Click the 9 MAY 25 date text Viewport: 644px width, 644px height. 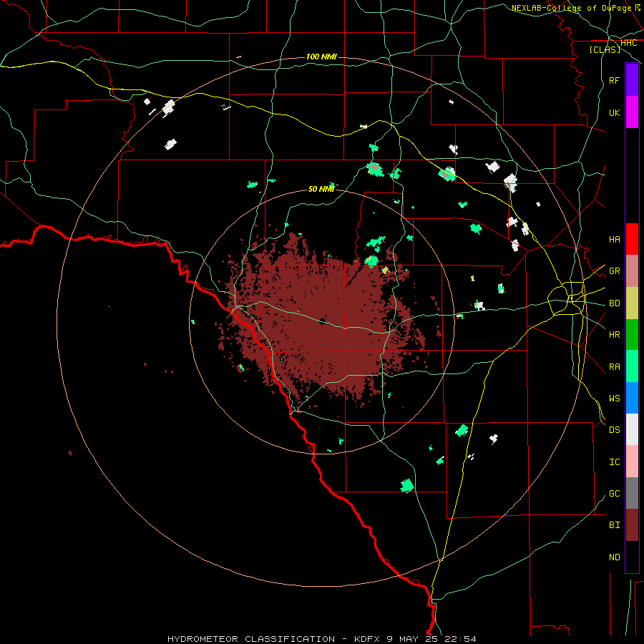coord(413,639)
